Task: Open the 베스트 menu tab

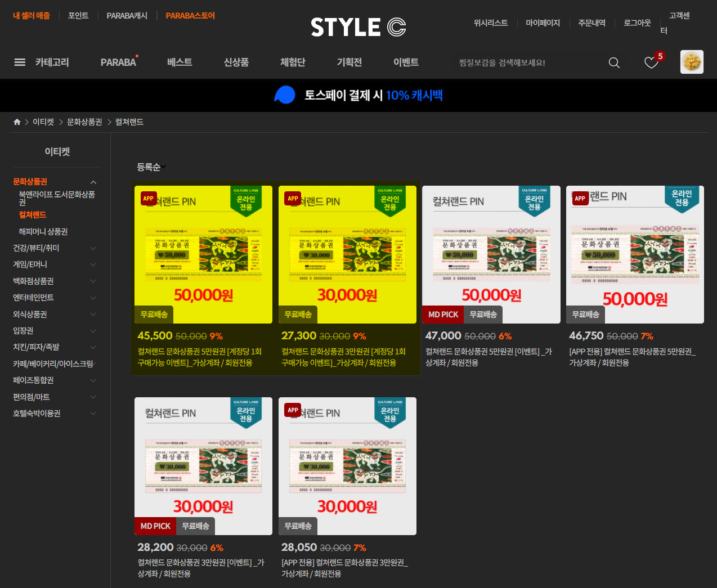Action: [x=180, y=62]
